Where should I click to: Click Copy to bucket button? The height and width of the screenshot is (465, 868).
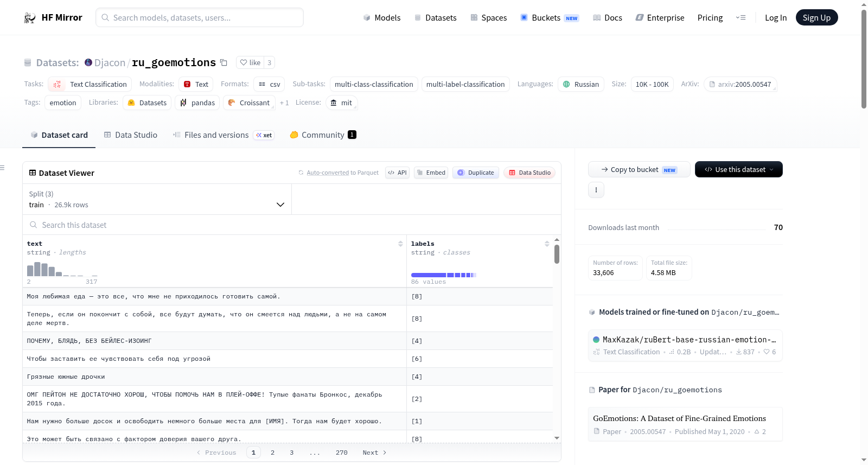tap(639, 169)
